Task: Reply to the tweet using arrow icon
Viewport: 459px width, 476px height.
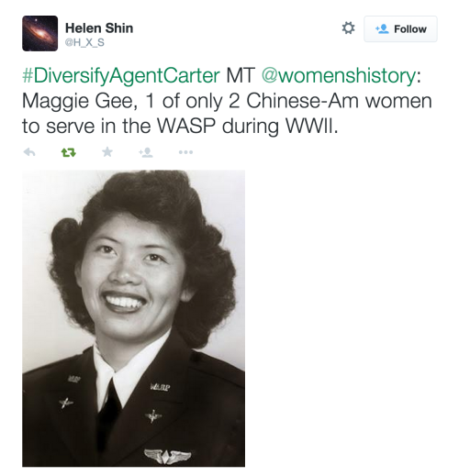Action: (29, 152)
